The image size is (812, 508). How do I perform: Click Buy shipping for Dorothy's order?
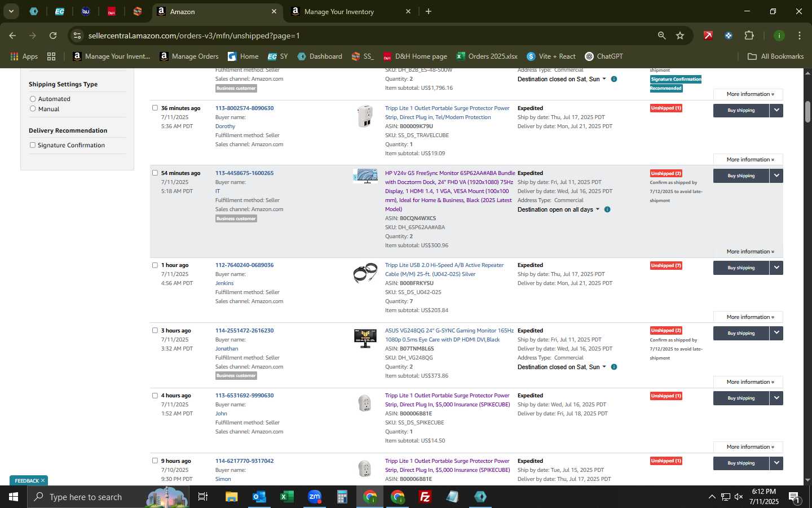(741, 110)
